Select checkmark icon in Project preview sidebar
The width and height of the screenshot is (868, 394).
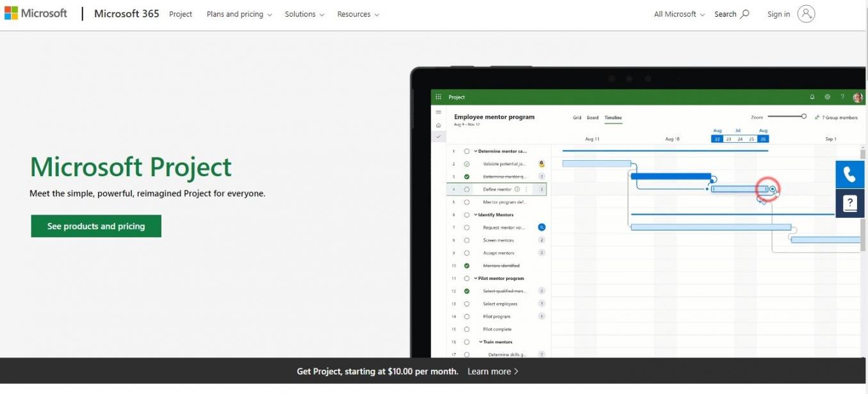coord(439,136)
